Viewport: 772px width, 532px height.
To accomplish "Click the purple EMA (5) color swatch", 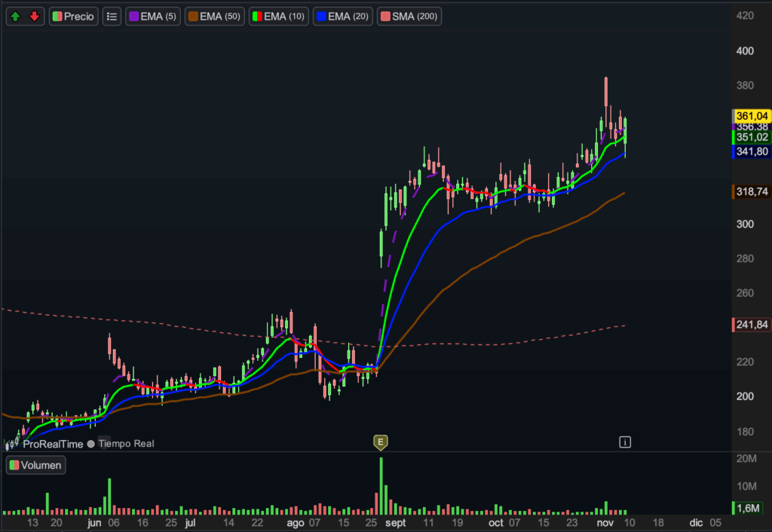I will click(x=133, y=16).
